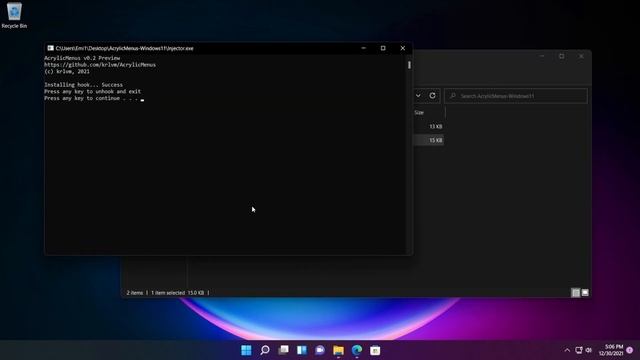Minimize the File Explorer window
Screen dimensions: 640x360
(x=542, y=56)
